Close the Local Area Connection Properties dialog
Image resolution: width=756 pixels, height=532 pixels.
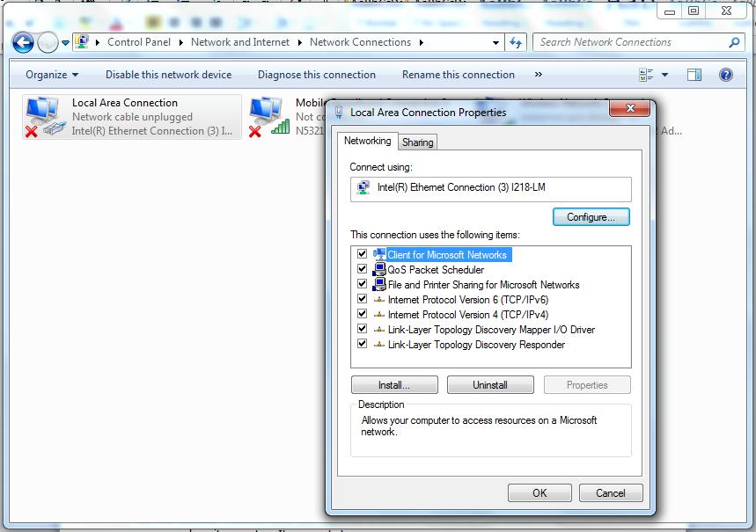click(x=629, y=108)
